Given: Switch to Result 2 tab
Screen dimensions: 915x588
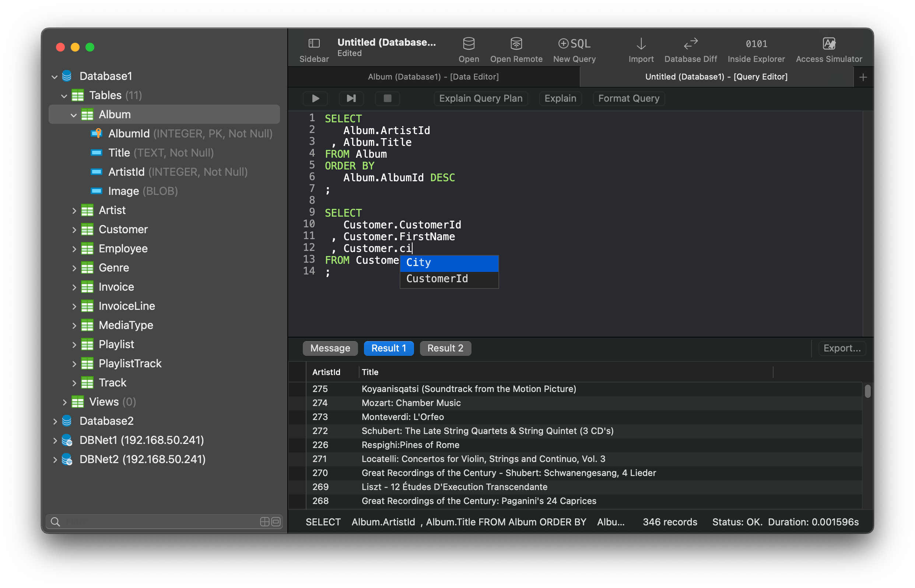Looking at the screenshot, I should [x=445, y=348].
